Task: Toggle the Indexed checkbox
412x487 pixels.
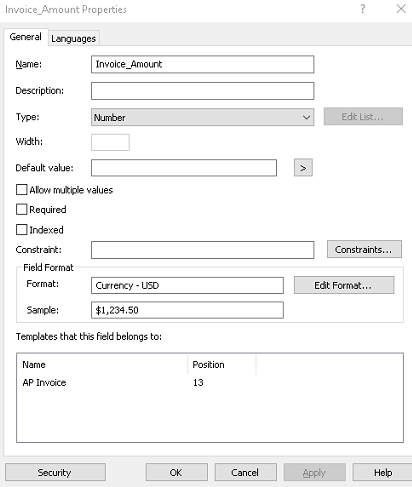Action: click(x=22, y=230)
